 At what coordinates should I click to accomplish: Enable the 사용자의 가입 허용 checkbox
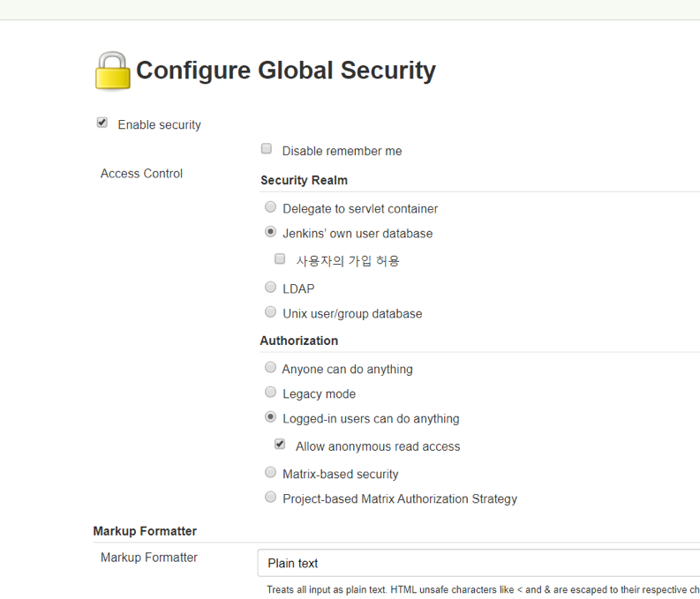(x=280, y=258)
